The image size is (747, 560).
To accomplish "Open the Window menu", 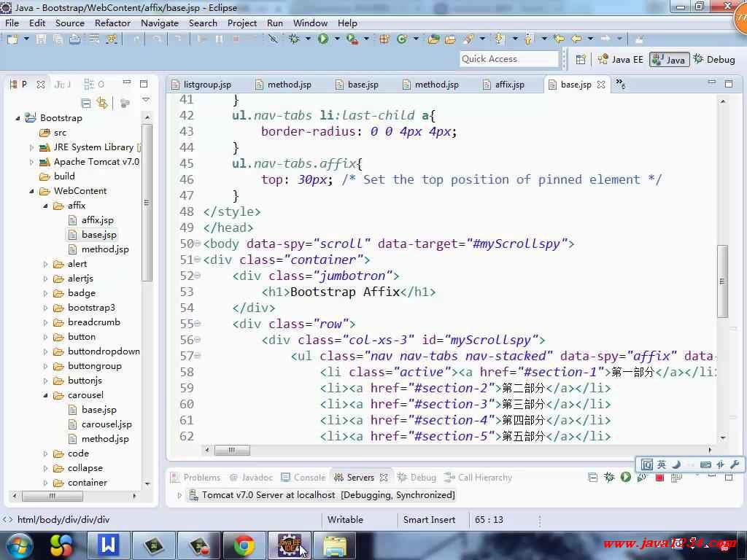I will (310, 23).
